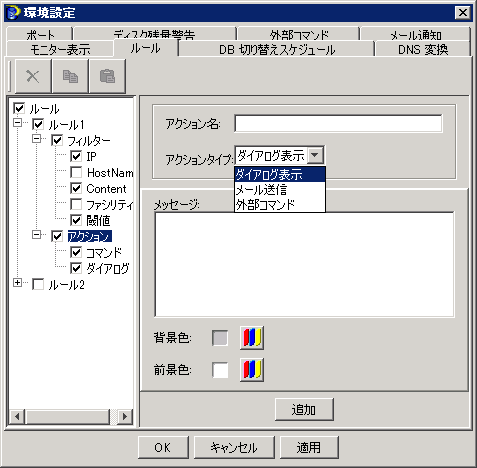Click into the アクション名 input field
Viewport: 477px width, 468px height.
coord(338,124)
